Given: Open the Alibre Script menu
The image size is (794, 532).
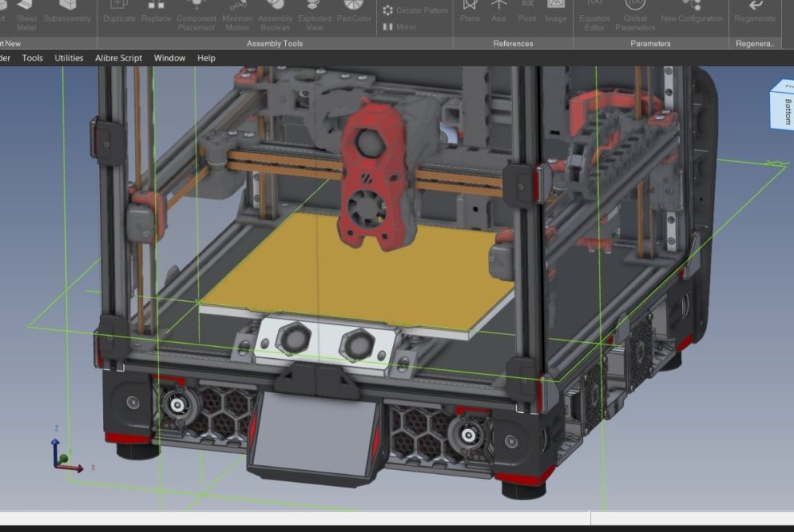Looking at the screenshot, I should pos(118,58).
